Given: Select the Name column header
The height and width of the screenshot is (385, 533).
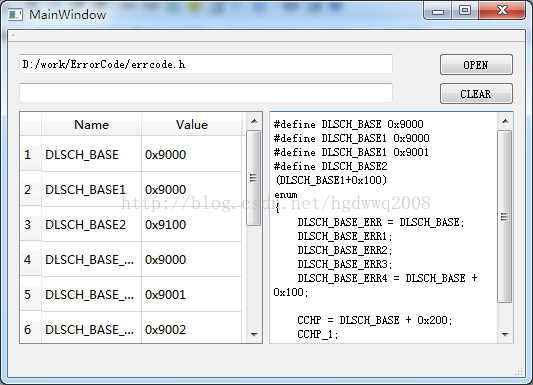Looking at the screenshot, I should coord(91,125).
